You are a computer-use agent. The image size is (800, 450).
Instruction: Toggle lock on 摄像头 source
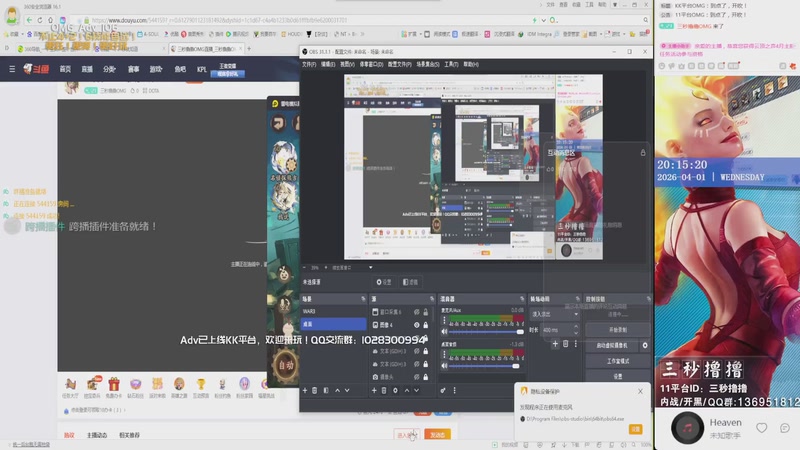pyautogui.click(x=426, y=377)
